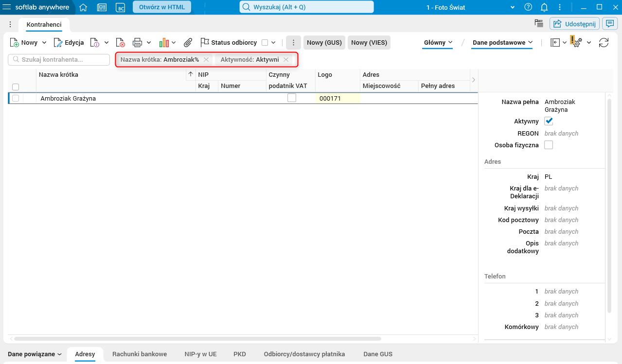
Task: Expand the Status odbiorcy dropdown arrow
Action: (x=273, y=43)
